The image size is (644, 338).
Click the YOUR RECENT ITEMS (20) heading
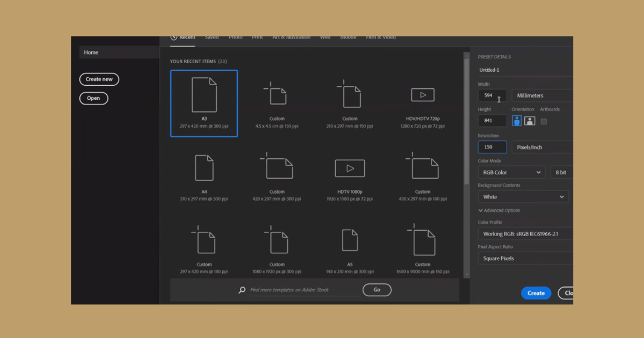click(199, 61)
